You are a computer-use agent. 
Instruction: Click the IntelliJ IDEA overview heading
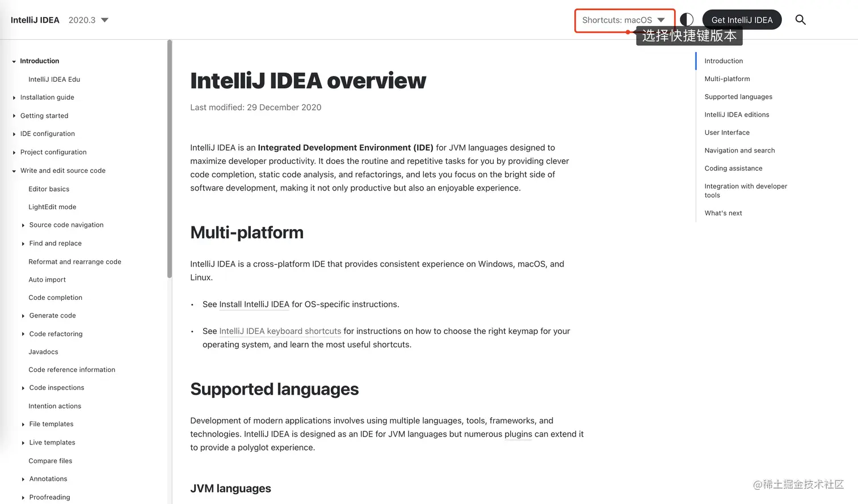click(308, 81)
